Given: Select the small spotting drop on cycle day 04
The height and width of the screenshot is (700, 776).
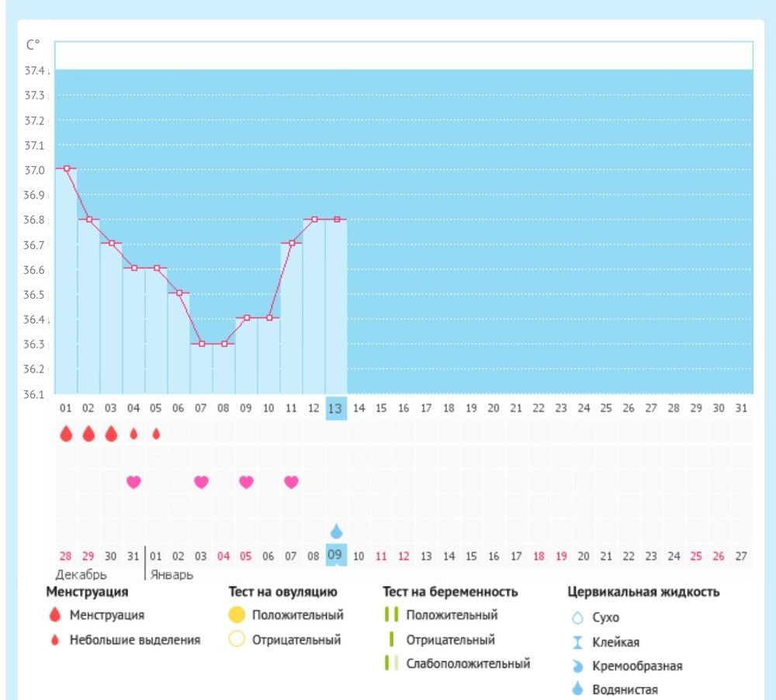Looking at the screenshot, I should coord(133,434).
